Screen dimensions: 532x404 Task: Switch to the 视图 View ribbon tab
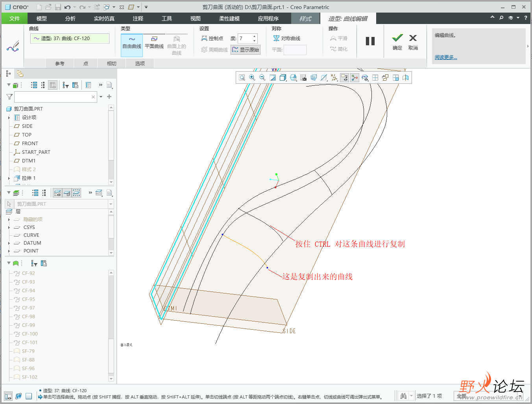[196, 18]
